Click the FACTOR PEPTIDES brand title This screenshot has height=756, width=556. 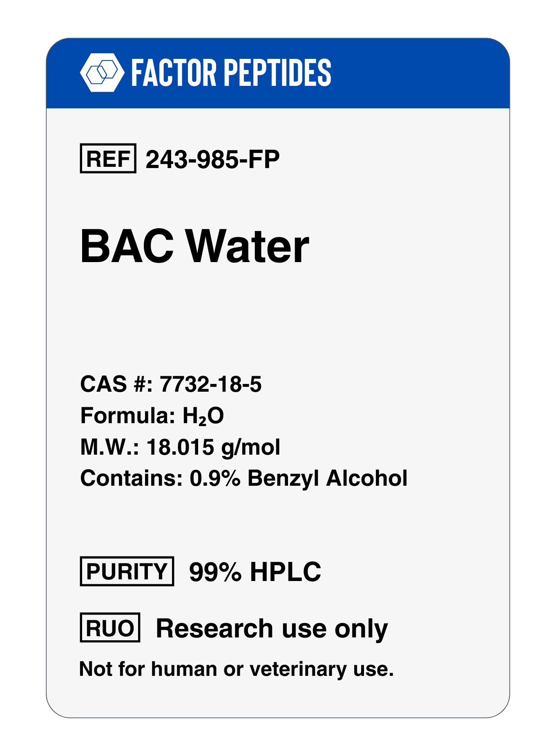pyautogui.click(x=231, y=72)
